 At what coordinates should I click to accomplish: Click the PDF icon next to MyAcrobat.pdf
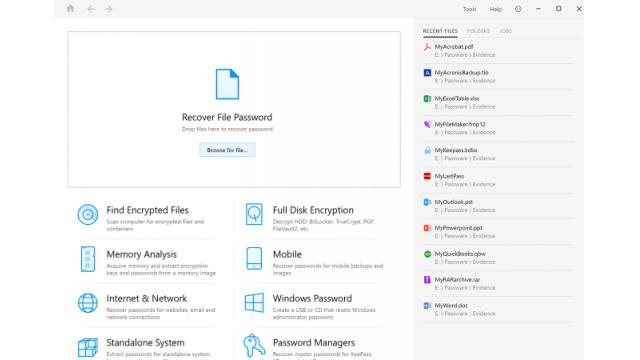[427, 47]
